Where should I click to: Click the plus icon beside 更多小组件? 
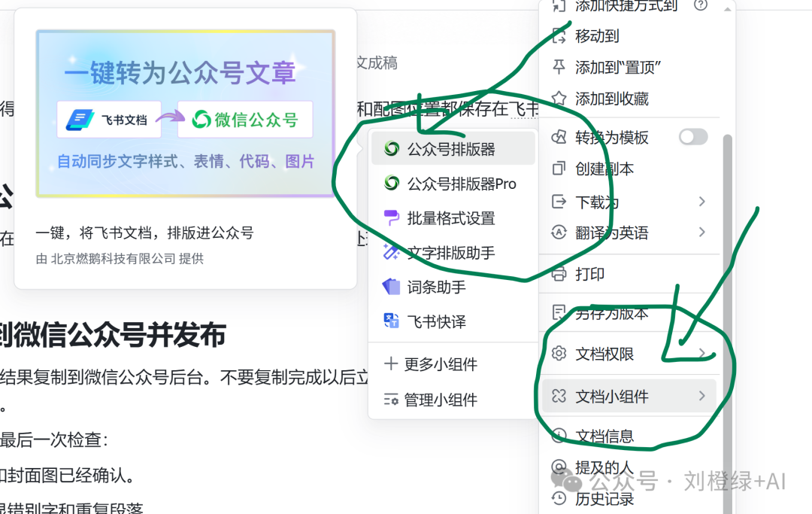(391, 363)
